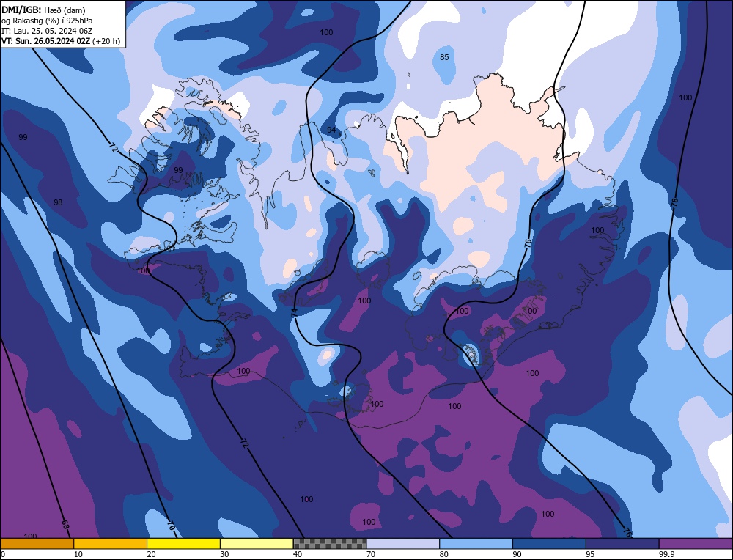Click the medium blue 90–95 legend swatch

point(549,544)
